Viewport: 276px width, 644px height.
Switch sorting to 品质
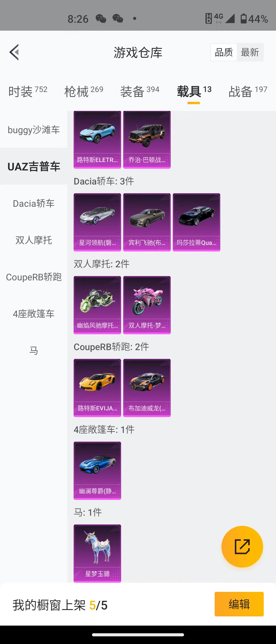click(224, 52)
